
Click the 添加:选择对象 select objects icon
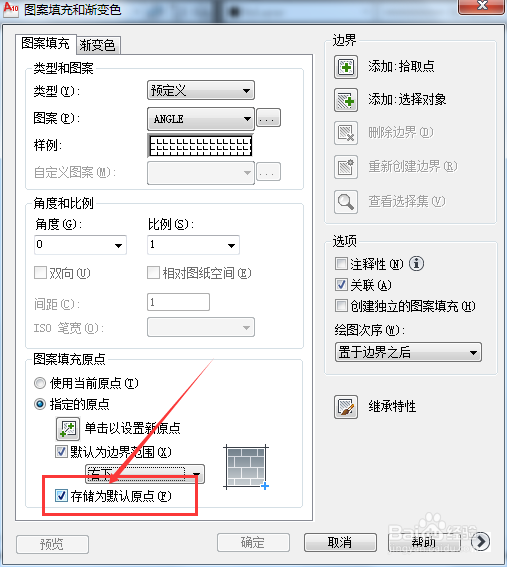coord(346,100)
